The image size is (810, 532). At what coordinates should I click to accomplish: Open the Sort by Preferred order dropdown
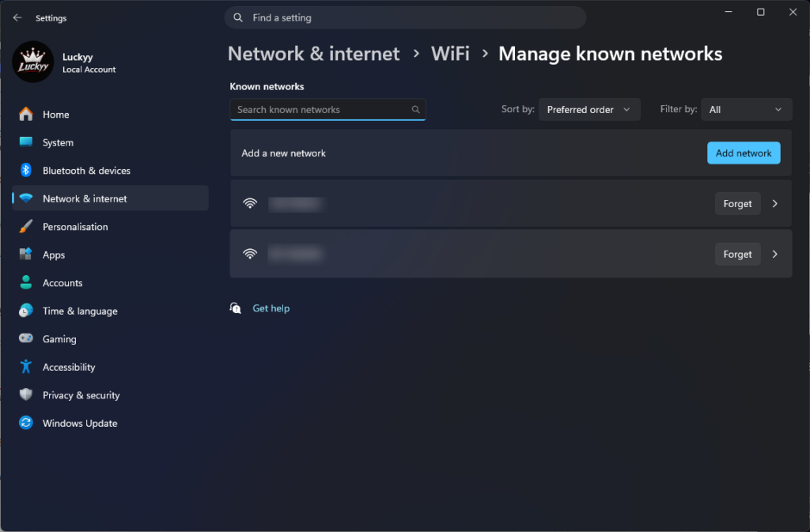point(589,109)
